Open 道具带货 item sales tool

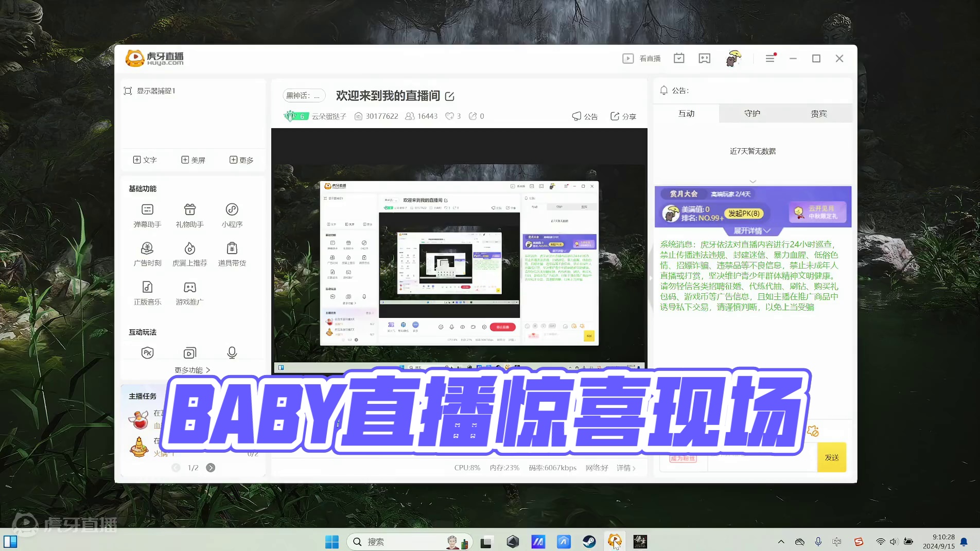click(x=232, y=254)
